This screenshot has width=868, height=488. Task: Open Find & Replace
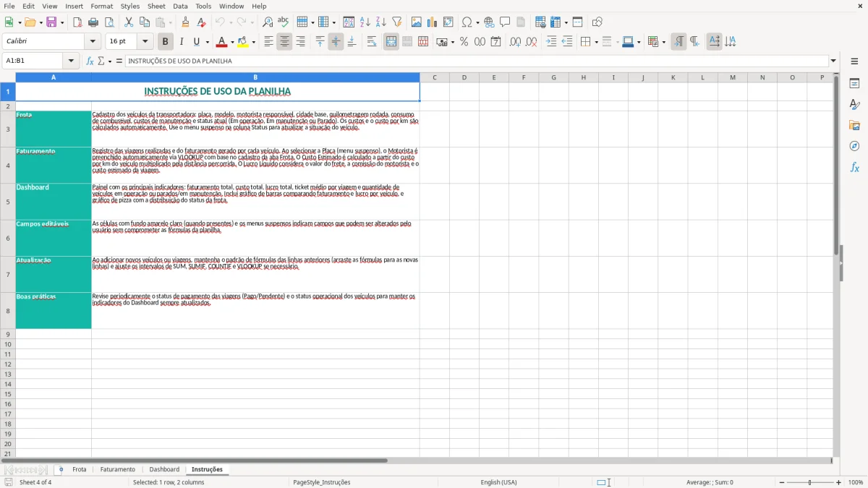(268, 22)
